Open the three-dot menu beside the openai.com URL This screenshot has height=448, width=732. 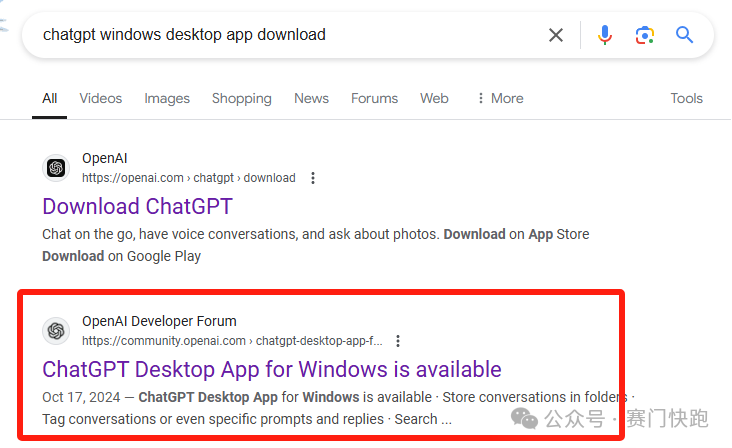[313, 178]
